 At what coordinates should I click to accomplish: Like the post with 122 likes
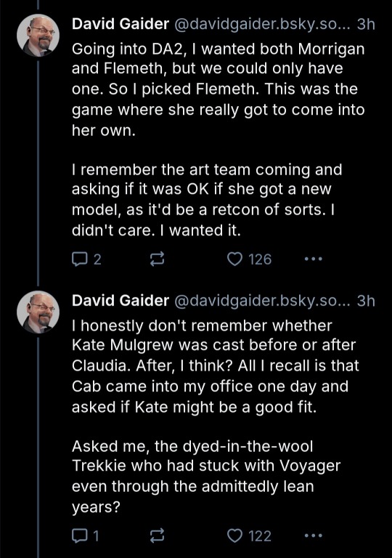pyautogui.click(x=250, y=535)
